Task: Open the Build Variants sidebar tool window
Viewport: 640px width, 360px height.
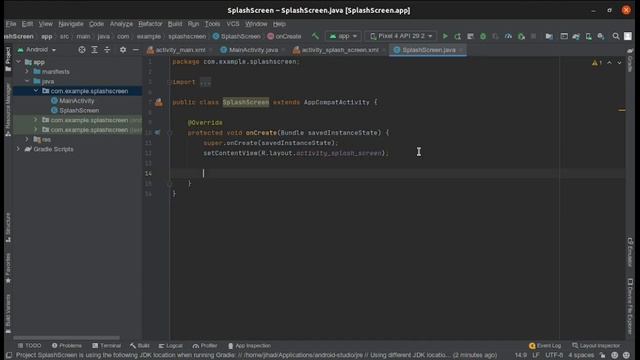Action: (8, 313)
